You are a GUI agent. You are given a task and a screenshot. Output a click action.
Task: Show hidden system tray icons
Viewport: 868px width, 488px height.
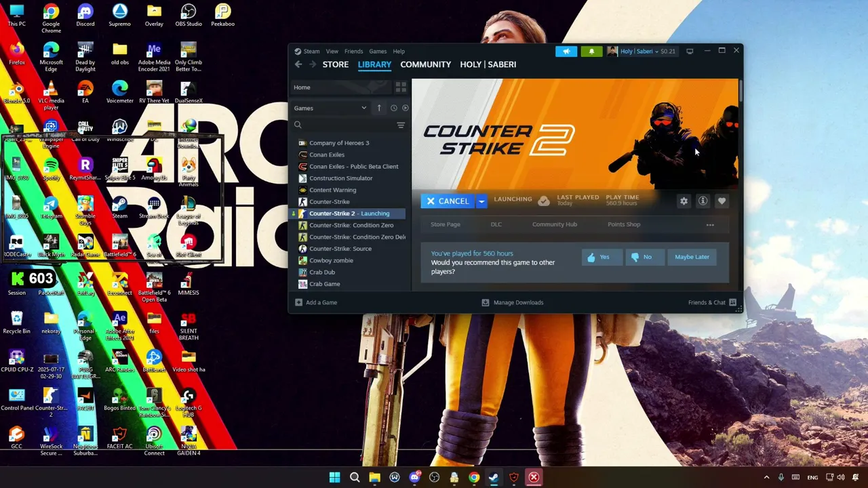[766, 477]
